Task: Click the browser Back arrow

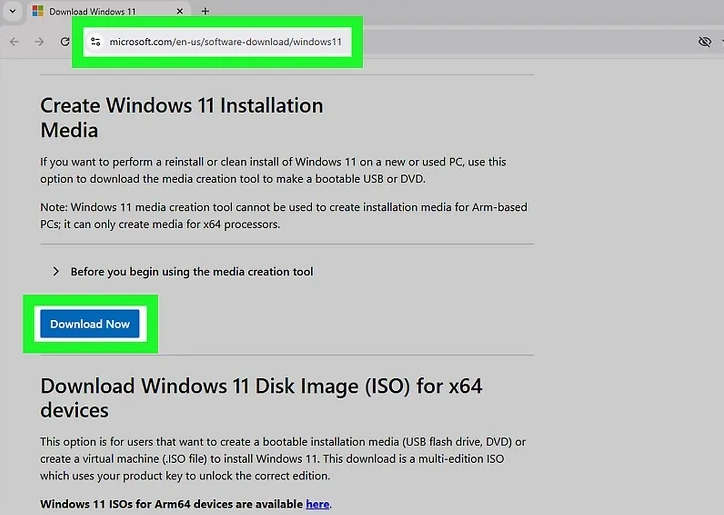Action: pos(14,41)
